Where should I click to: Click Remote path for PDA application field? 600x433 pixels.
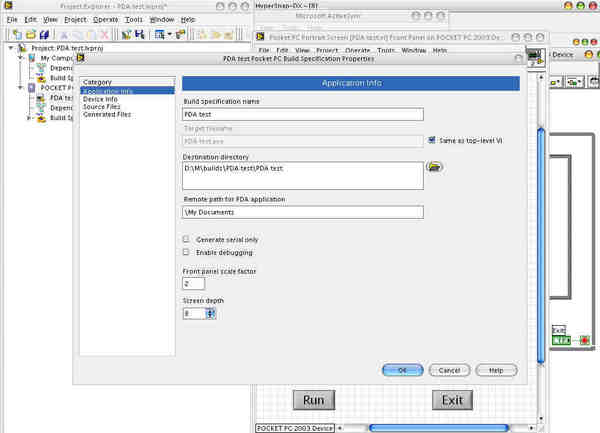click(303, 212)
